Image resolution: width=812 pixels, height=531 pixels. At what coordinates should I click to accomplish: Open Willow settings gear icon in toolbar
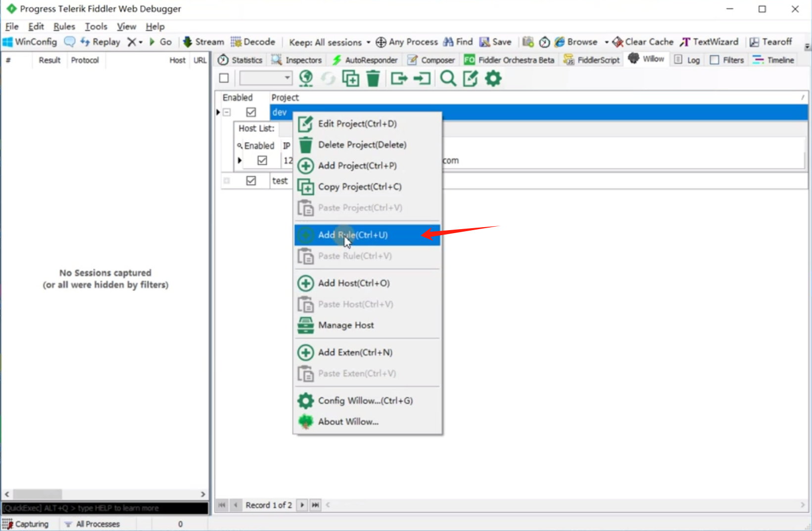tap(493, 78)
